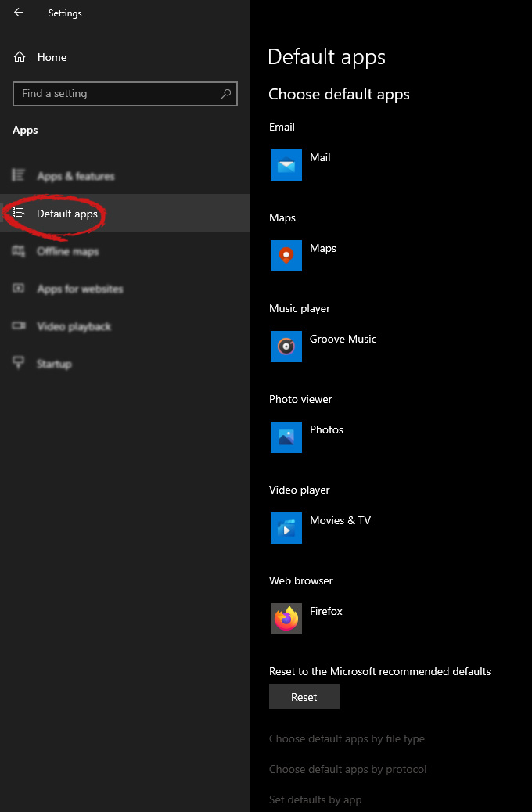Click the Maps app icon
532x812 pixels.
(x=286, y=256)
